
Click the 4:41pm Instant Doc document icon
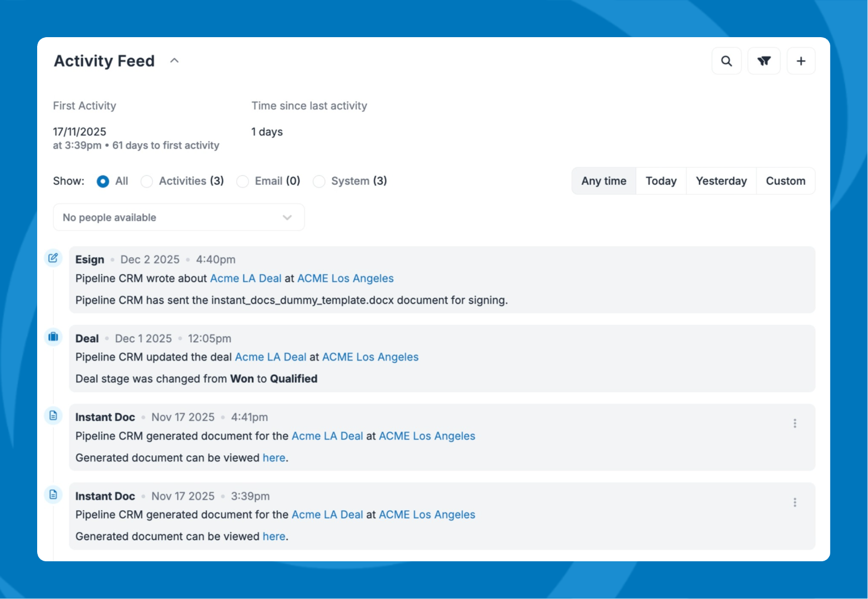tap(53, 415)
